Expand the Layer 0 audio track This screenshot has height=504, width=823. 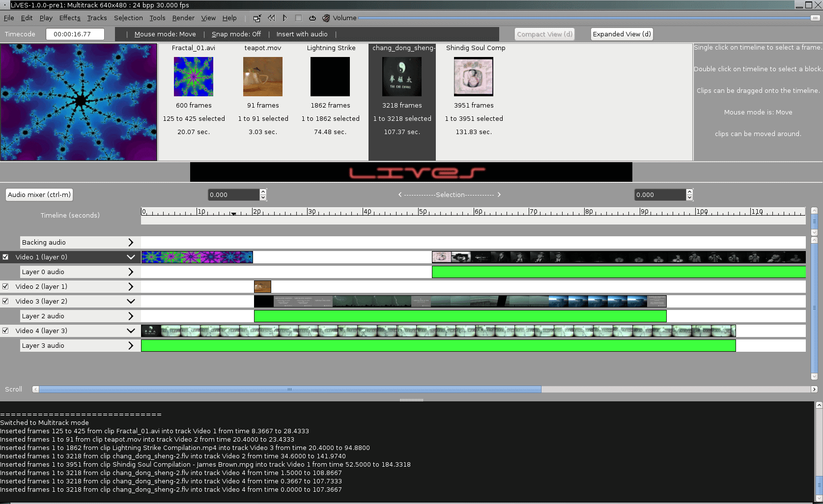coord(131,272)
